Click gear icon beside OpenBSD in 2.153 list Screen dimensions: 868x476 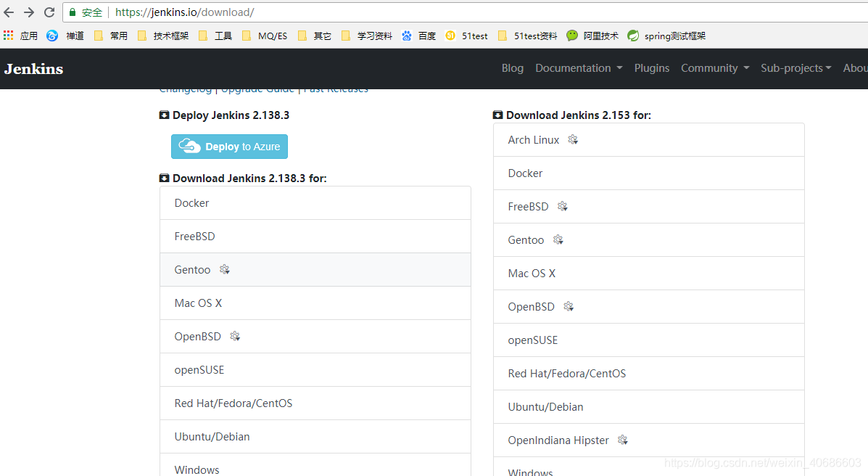569,306
